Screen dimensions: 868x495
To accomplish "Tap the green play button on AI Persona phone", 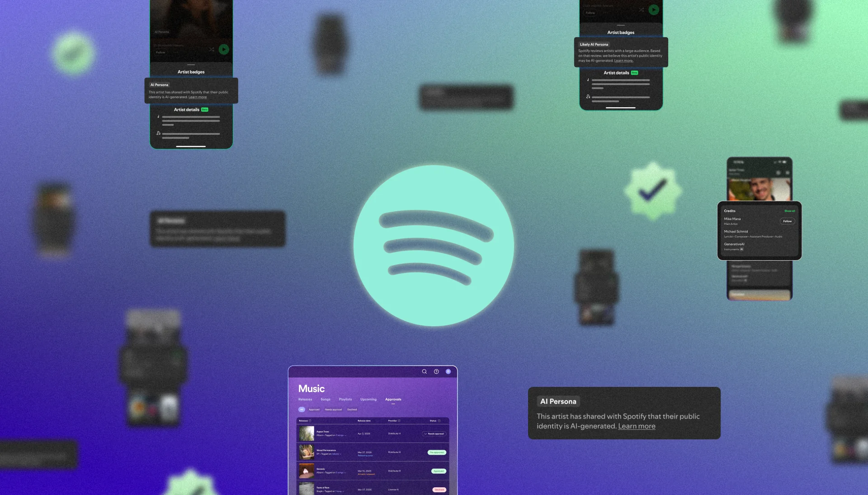I will (x=224, y=49).
